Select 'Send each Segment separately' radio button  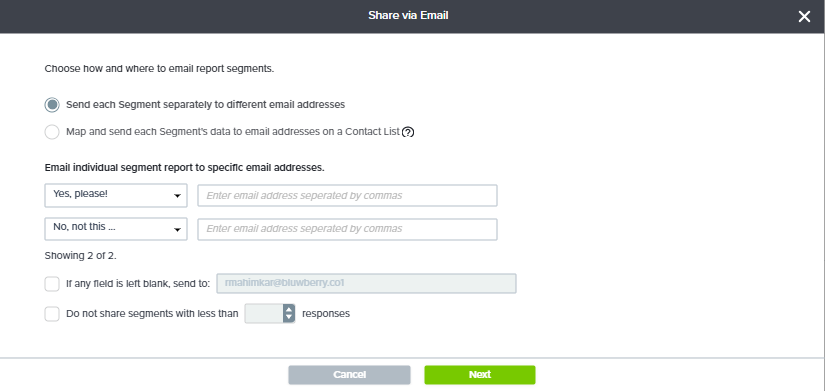pos(52,105)
